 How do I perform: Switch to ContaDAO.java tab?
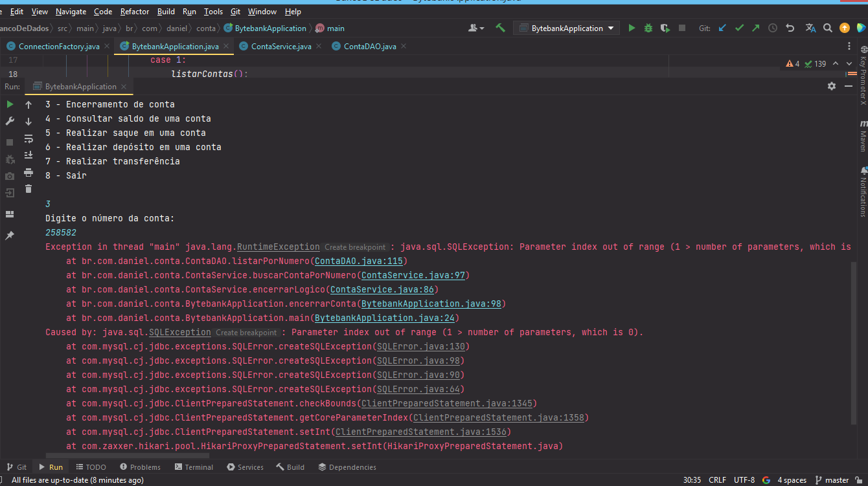tap(369, 47)
